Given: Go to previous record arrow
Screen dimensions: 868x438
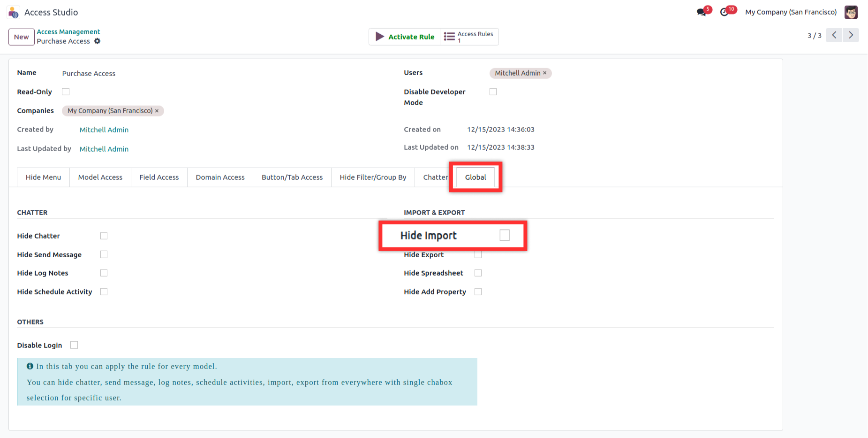Looking at the screenshot, I should pos(834,35).
